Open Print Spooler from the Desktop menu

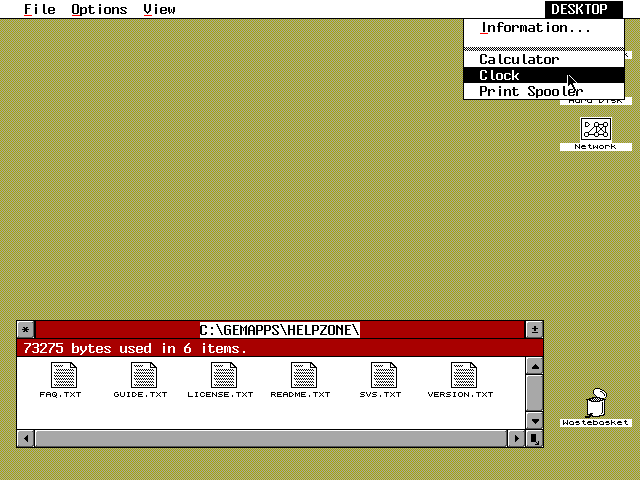click(x=544, y=91)
